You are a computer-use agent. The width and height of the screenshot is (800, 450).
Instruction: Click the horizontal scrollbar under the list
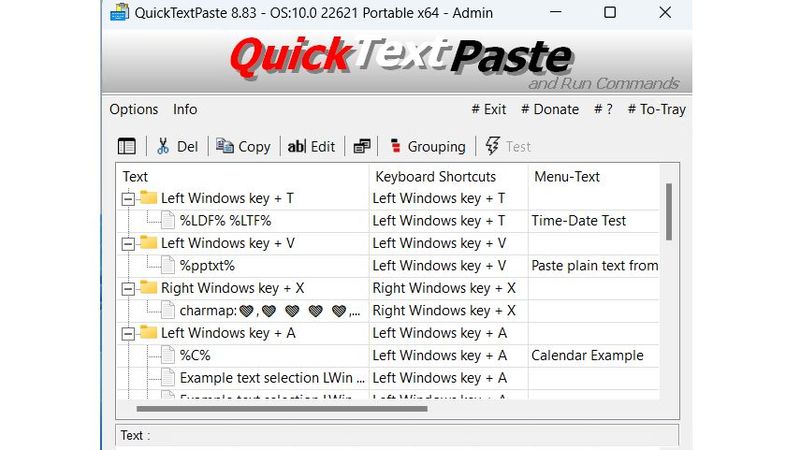(x=282, y=408)
